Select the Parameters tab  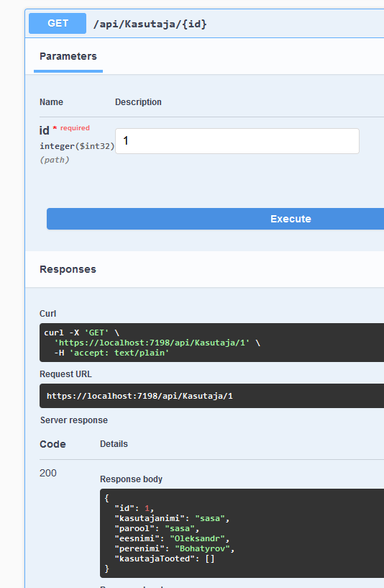coord(68,56)
